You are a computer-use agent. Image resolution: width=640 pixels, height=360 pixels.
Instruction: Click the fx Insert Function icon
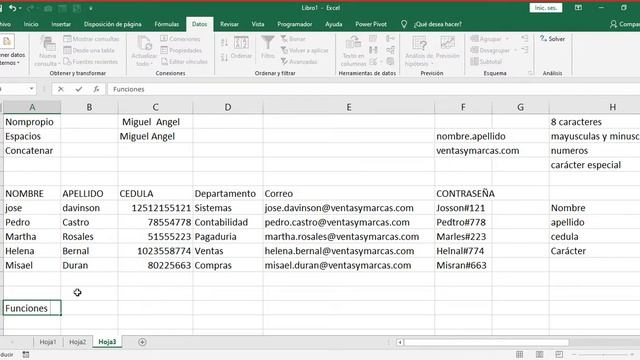[96, 89]
